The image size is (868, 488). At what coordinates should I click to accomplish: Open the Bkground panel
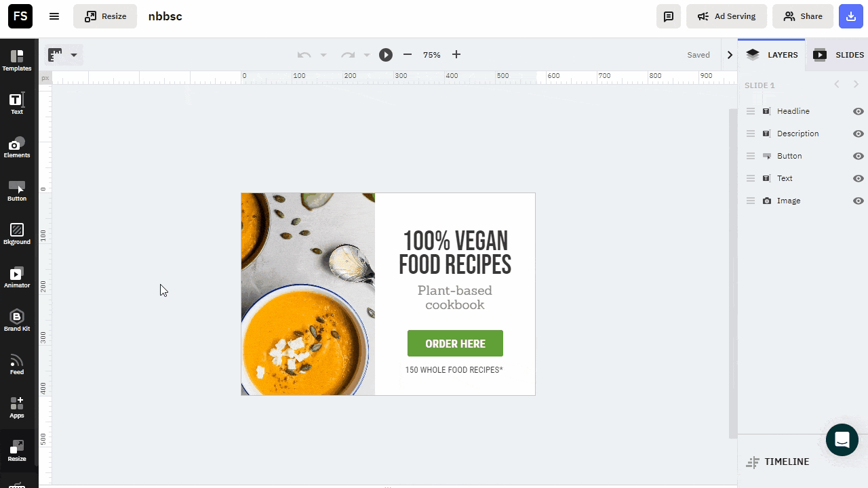click(x=17, y=234)
